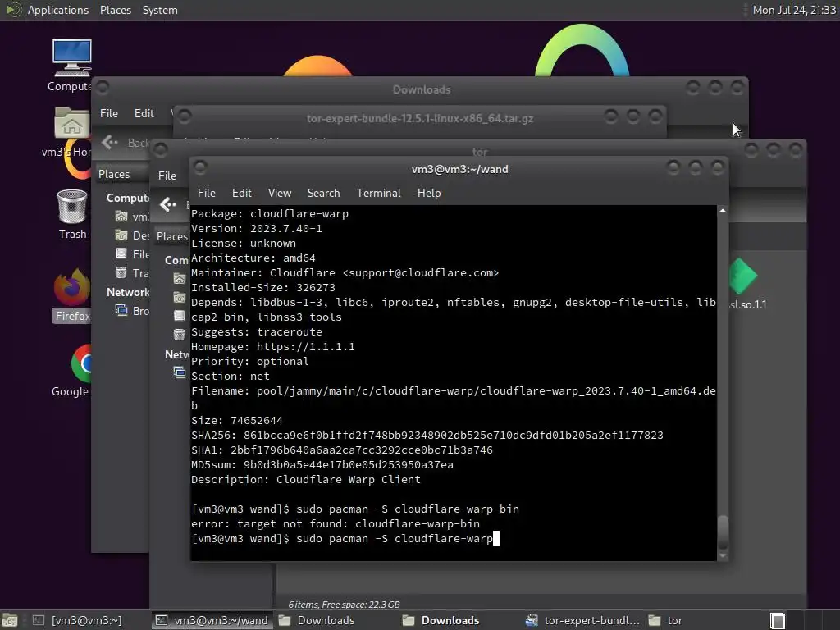Image resolution: width=840 pixels, height=630 pixels.
Task: Click the Show Desktop button in bottom panel
Action: tap(10, 620)
